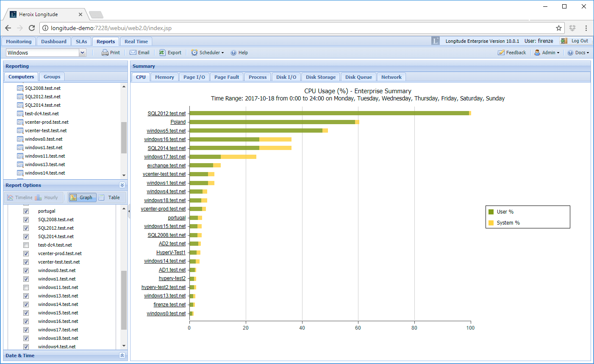Click the vcenter-prod.test.net computer icon in the Computers tree

[x=20, y=122]
